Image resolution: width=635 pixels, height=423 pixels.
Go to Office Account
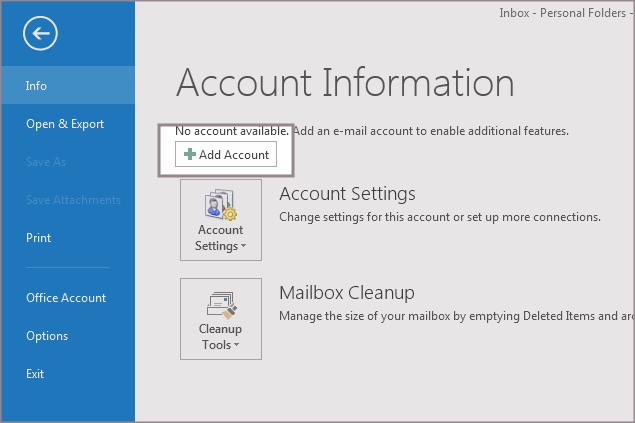[x=66, y=298]
